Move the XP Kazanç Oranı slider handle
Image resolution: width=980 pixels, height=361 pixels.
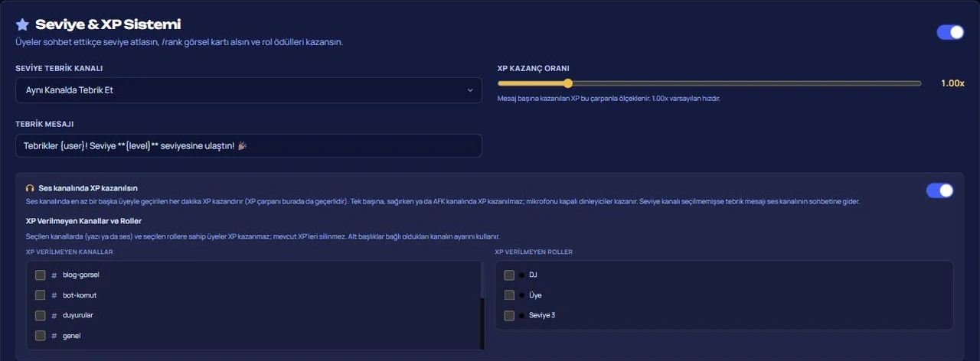click(x=568, y=83)
